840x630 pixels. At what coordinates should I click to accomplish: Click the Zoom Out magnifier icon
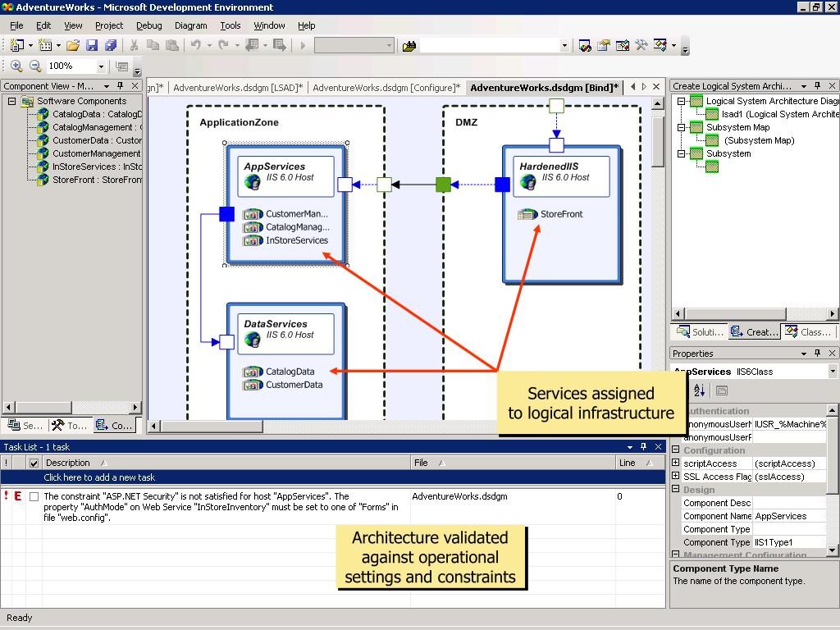click(35, 66)
